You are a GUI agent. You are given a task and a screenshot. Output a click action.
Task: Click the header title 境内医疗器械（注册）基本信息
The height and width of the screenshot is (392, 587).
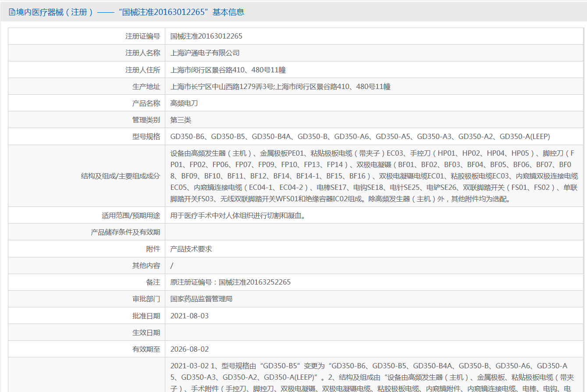pyautogui.click(x=130, y=12)
